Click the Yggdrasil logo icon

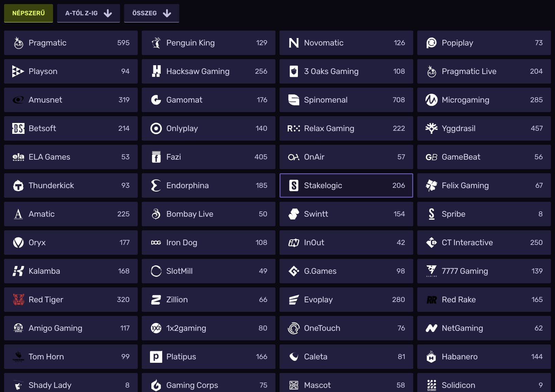(432, 128)
